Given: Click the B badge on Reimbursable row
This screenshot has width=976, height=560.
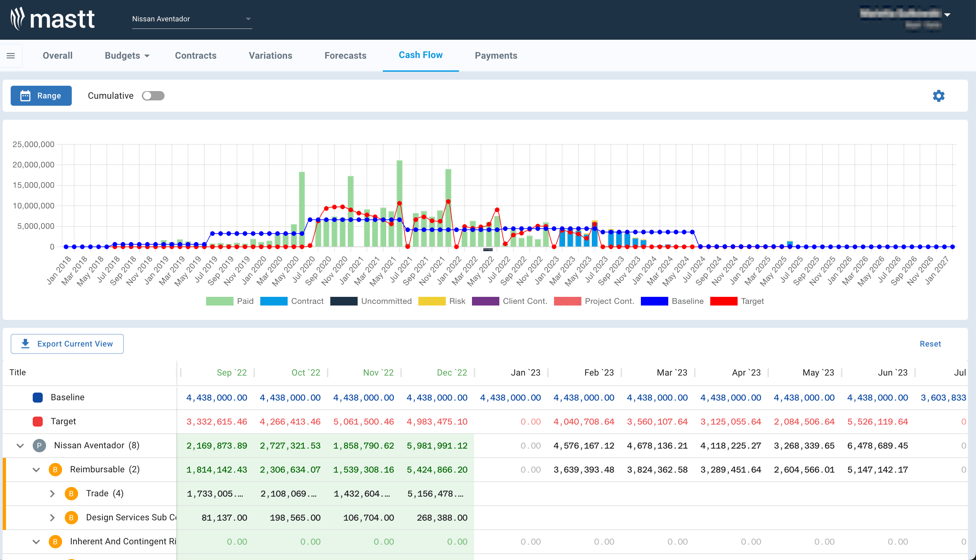Looking at the screenshot, I should (x=55, y=469).
